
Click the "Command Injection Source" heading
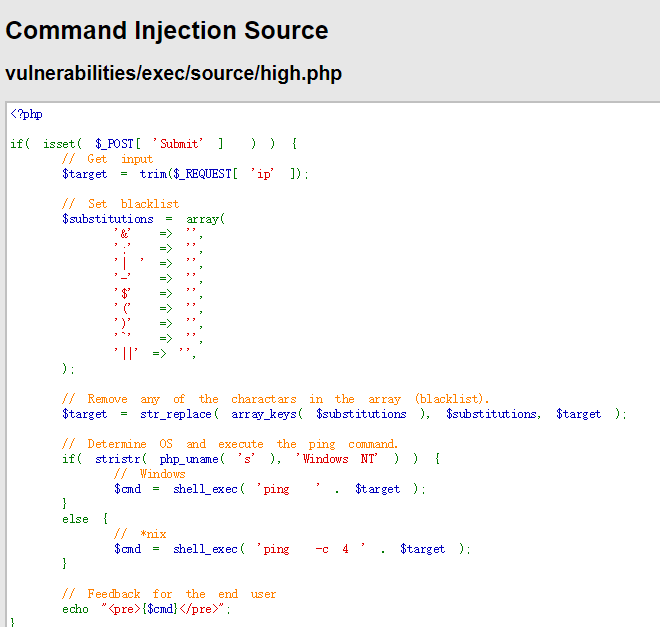tap(167, 31)
